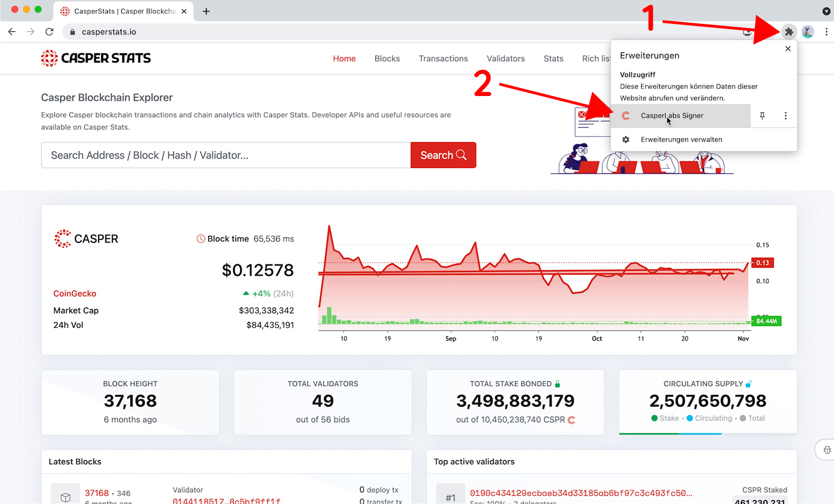Click the Block time clock icon
The width and height of the screenshot is (834, 504).
click(x=201, y=239)
